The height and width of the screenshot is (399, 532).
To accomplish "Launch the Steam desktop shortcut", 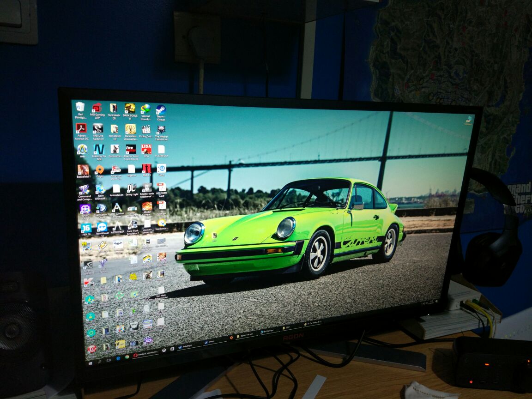I will (161, 113).
